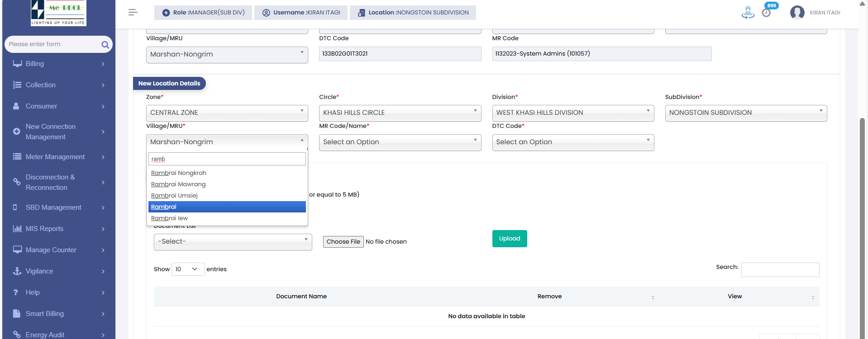Expand the Document List -Select- dropdown
This screenshot has width=868, height=339.
[x=233, y=242]
